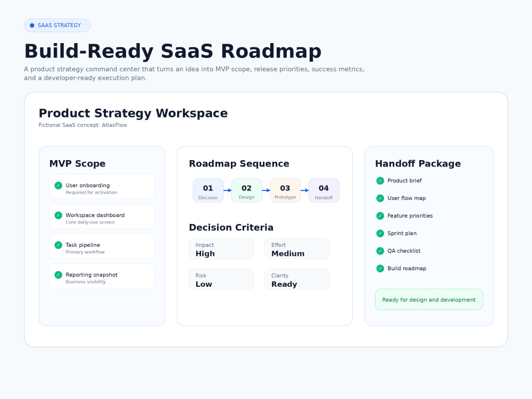Viewport: 532px width, 399px height.
Task: Click the Ready for design and development banner
Action: 429,300
